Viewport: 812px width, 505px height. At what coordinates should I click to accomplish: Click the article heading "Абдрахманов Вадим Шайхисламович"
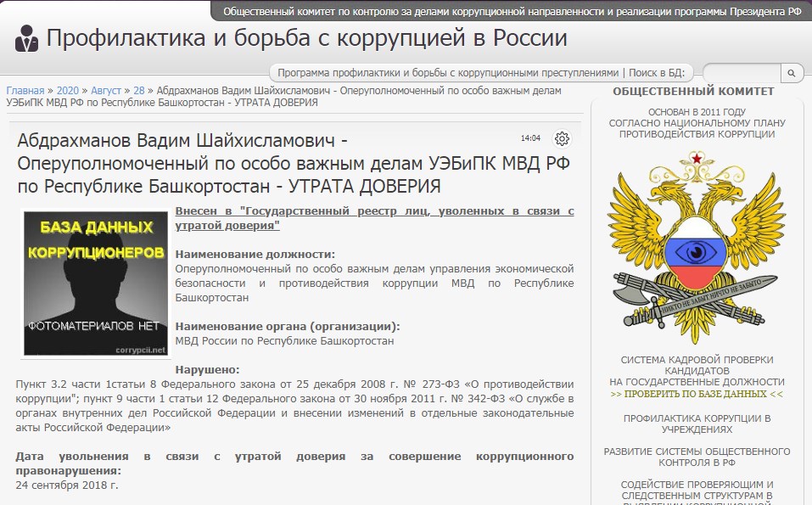[176, 140]
